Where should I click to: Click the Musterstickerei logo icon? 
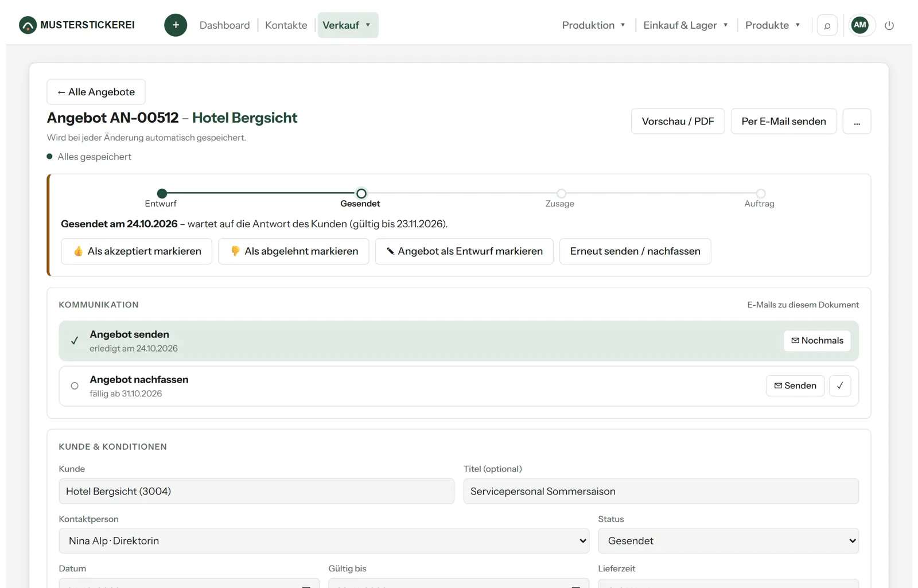click(x=28, y=25)
